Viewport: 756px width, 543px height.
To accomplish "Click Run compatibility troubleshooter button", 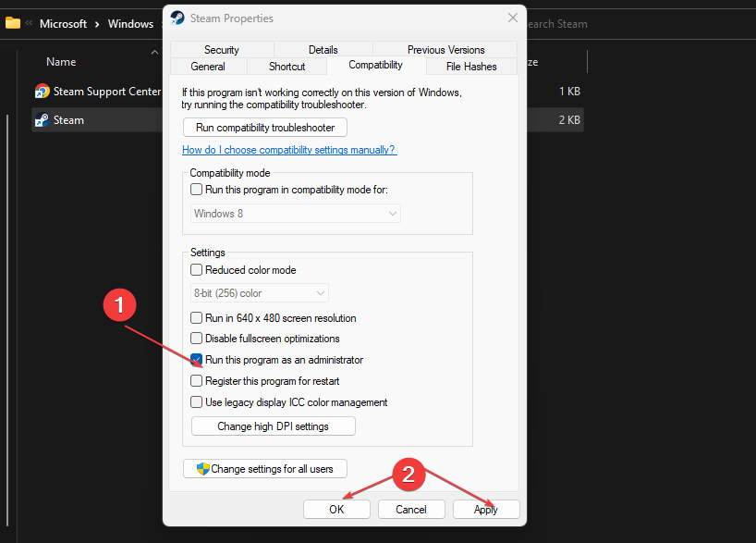I will 265,128.
